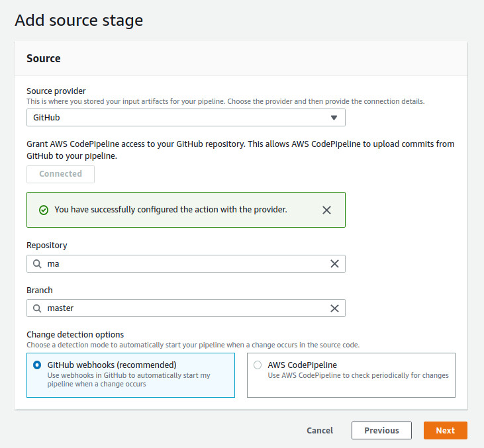Dismiss the success notification with X

326,210
